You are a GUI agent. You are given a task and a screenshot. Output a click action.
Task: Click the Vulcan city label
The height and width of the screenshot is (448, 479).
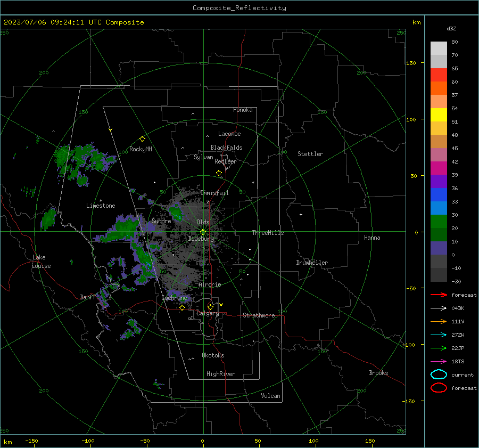tap(271, 396)
